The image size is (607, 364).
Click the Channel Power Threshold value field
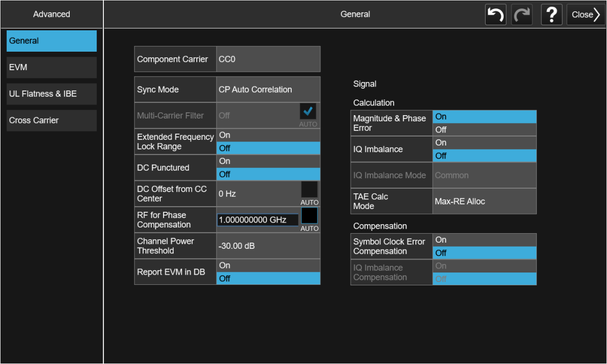268,246
